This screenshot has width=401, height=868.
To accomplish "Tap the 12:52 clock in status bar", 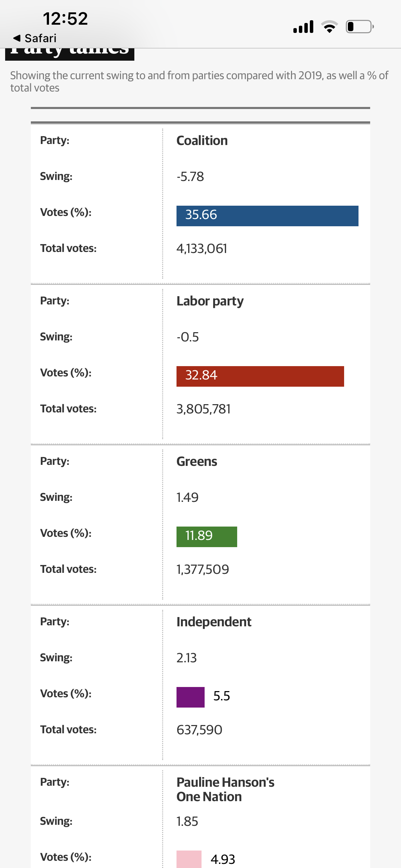I will (65, 19).
